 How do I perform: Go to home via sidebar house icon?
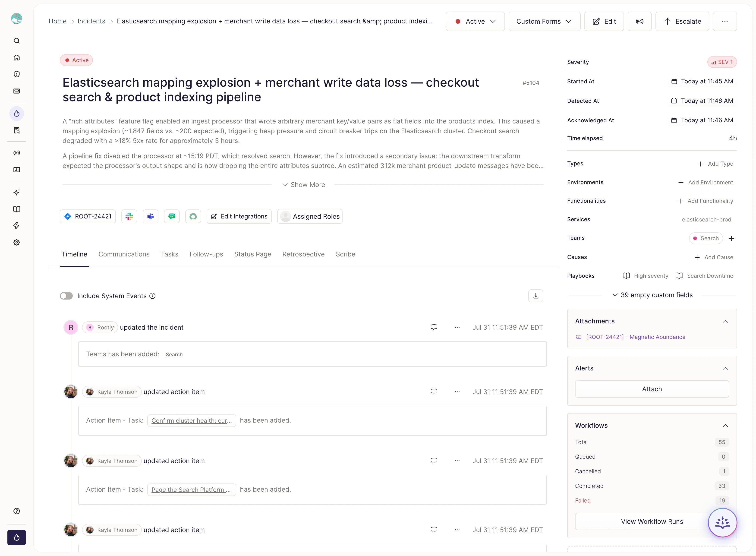16,57
